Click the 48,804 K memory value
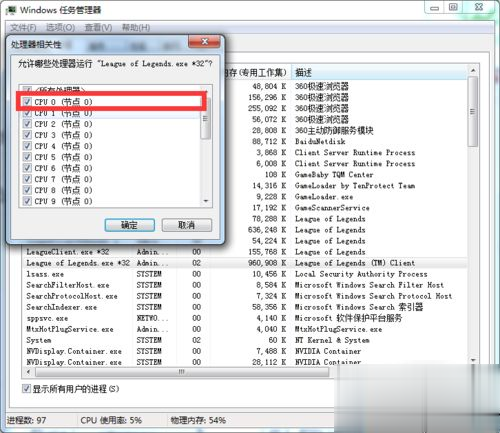 [x=269, y=86]
